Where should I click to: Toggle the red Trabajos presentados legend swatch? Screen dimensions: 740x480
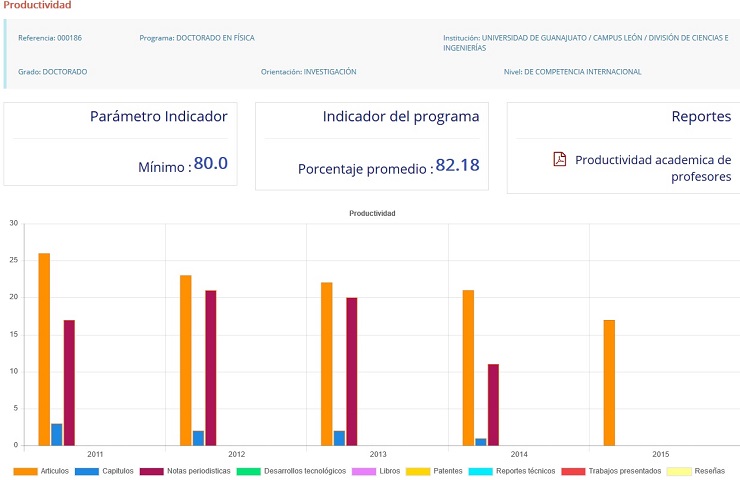coord(573,471)
